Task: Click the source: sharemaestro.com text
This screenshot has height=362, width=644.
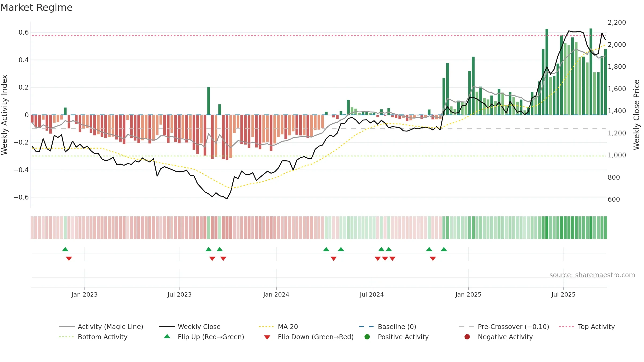Action: 592,275
